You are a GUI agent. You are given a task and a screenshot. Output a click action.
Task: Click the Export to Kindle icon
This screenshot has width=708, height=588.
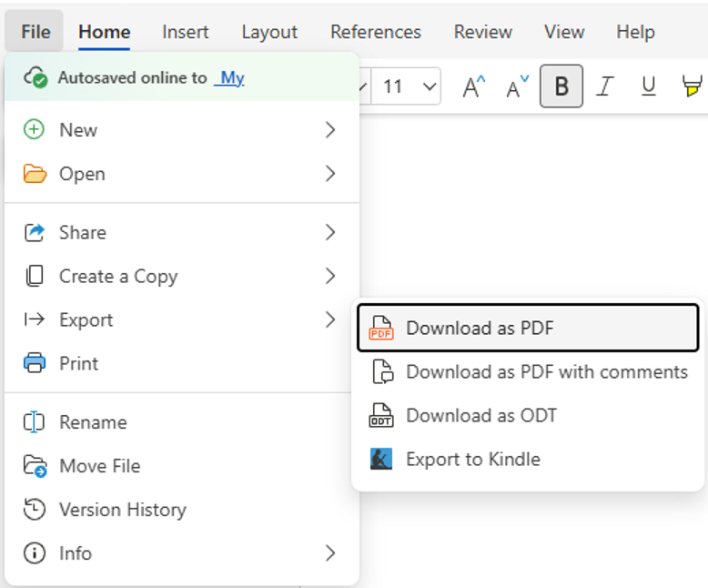381,460
